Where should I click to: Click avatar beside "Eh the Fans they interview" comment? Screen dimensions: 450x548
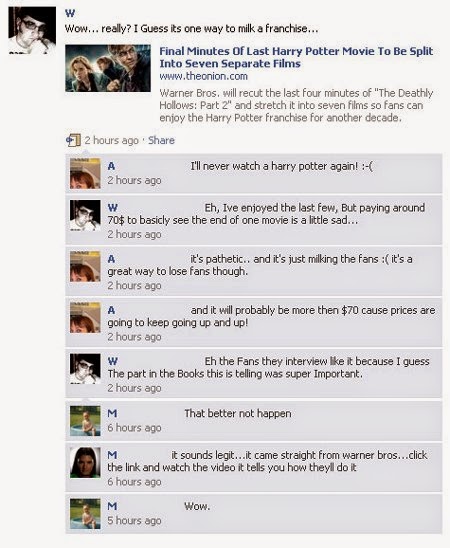[85, 369]
